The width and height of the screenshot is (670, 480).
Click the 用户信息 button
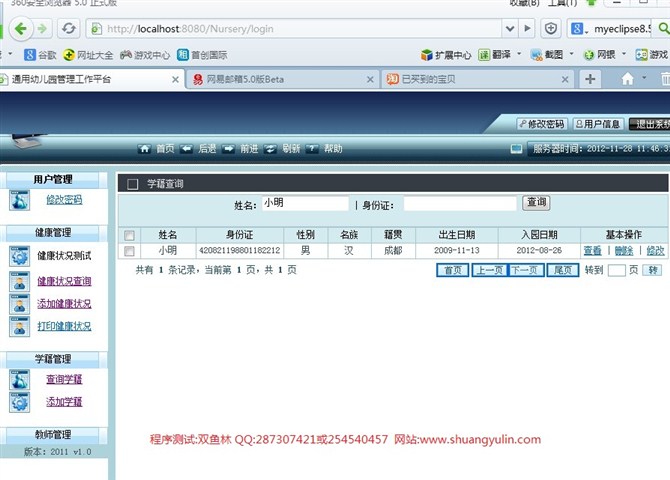click(x=598, y=124)
